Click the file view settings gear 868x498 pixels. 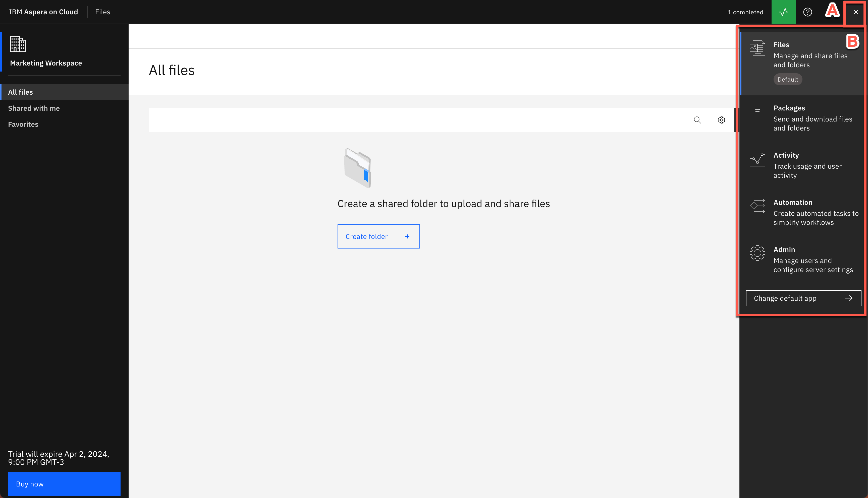coord(721,120)
